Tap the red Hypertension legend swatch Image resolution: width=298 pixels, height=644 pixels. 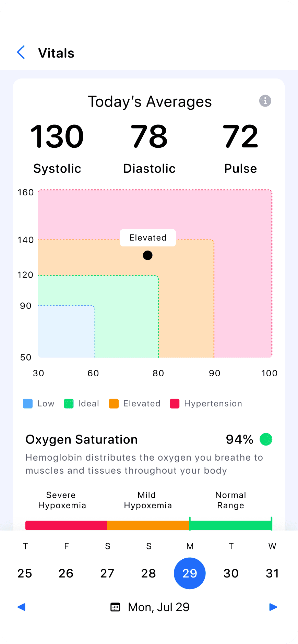tap(175, 403)
